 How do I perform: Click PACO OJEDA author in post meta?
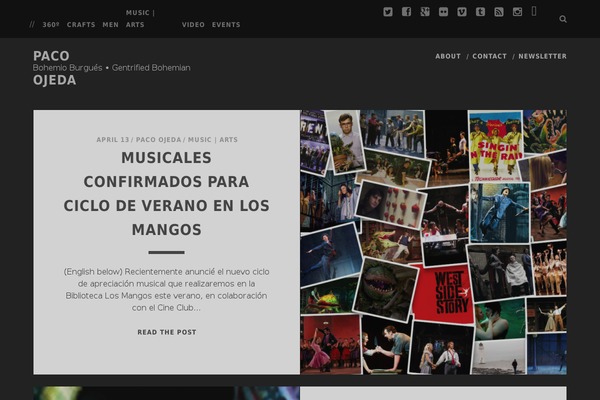tap(158, 140)
